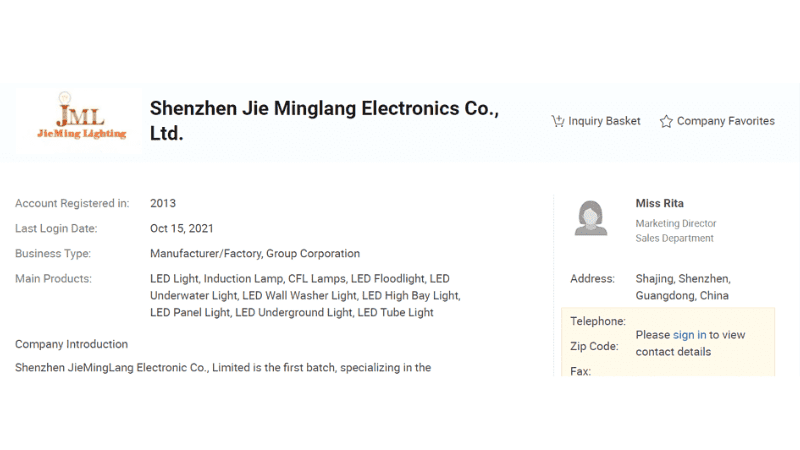Click the Company Introduction heading

[x=71, y=344]
